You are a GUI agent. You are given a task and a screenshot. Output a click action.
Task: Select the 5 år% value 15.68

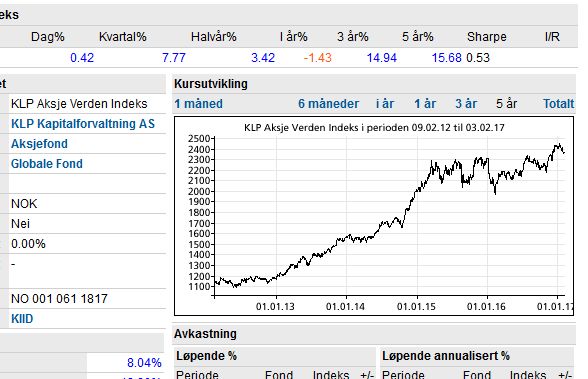[x=446, y=58]
